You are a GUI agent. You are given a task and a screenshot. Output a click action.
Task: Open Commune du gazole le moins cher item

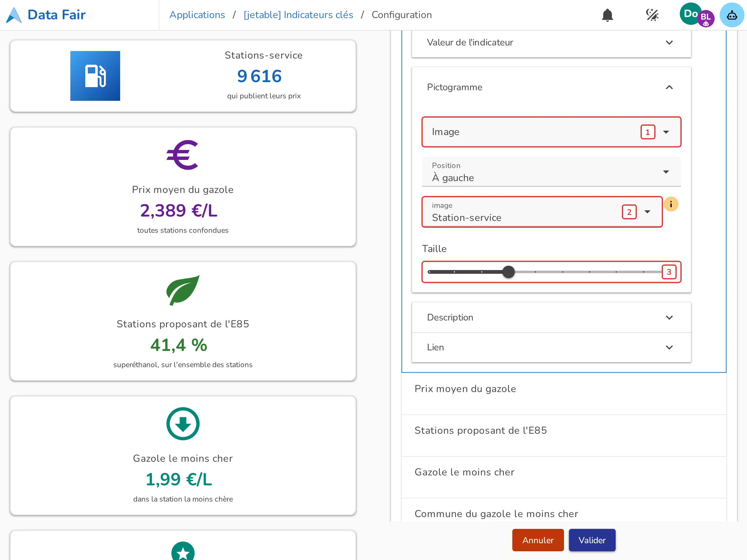click(563, 511)
